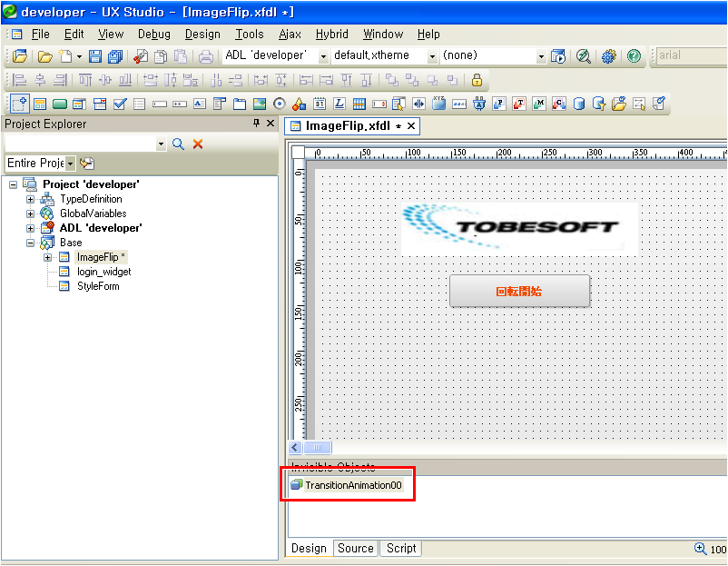Viewport: 728px width, 566px height.
Task: Click the design canvas horizontal scrollbar thumb
Action: [318, 448]
